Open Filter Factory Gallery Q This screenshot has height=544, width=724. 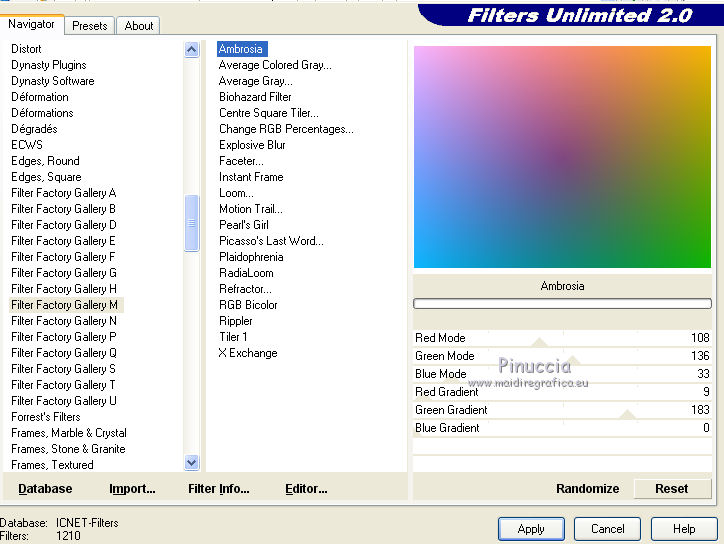[64, 353]
